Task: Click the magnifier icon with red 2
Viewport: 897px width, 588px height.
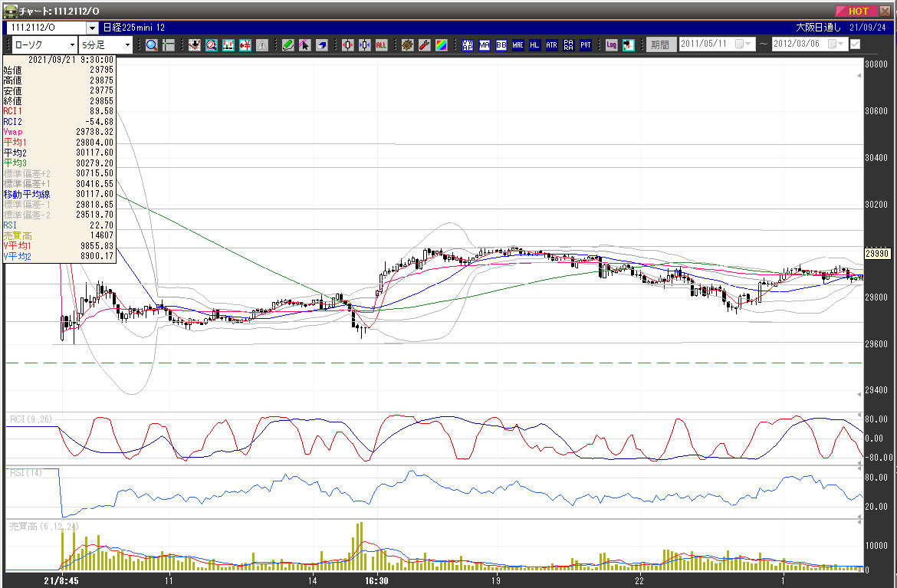Action: tap(212, 44)
